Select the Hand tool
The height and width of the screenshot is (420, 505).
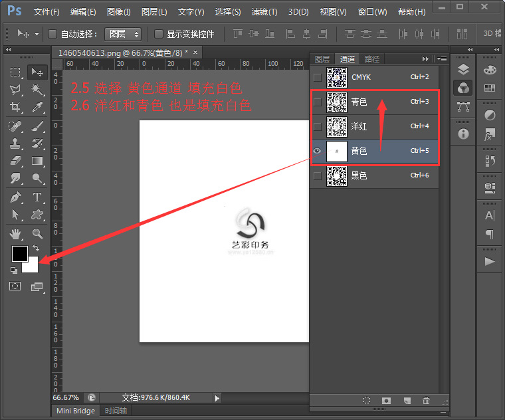(x=16, y=233)
